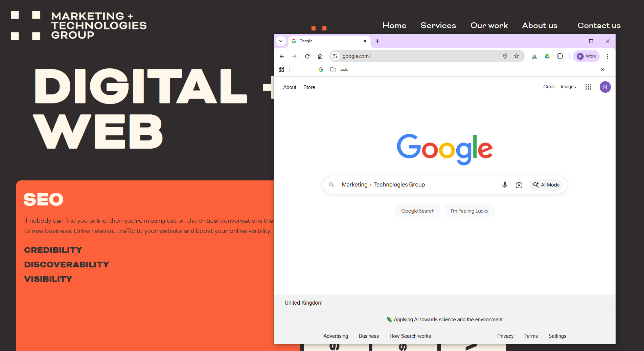Viewport: 644px width, 351px height.
Task: Go to the browser home page
Action: tap(320, 56)
